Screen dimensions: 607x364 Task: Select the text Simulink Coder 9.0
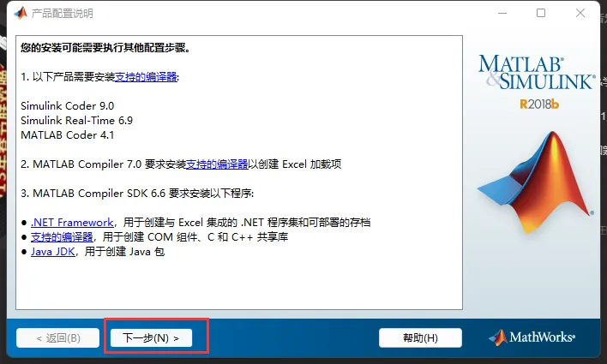68,105
